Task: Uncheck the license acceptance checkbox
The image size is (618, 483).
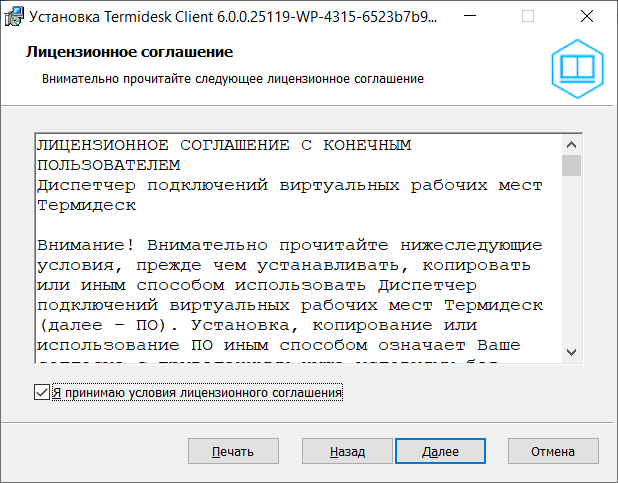Action: click(41, 393)
